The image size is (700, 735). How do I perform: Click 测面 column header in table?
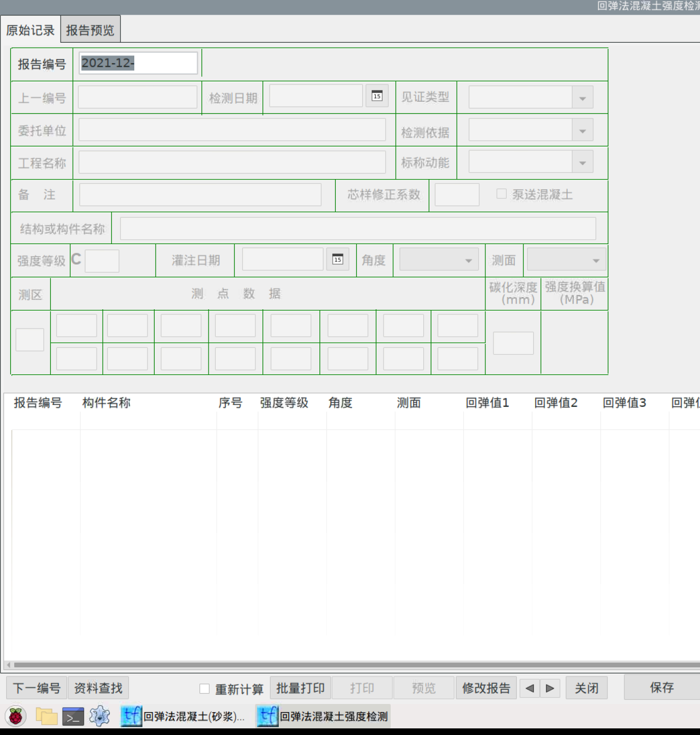click(x=409, y=403)
